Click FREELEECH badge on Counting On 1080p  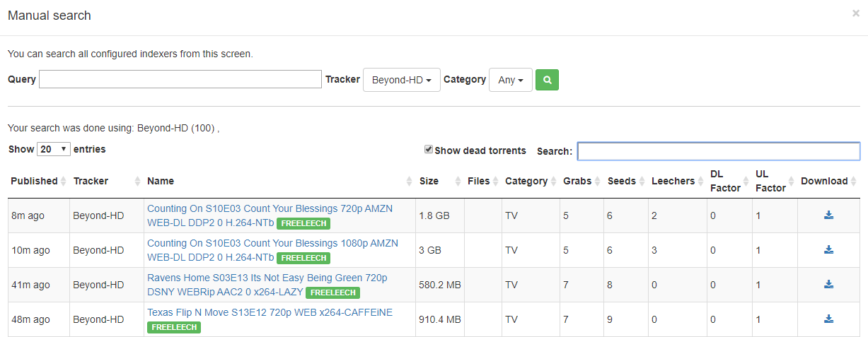[303, 258]
